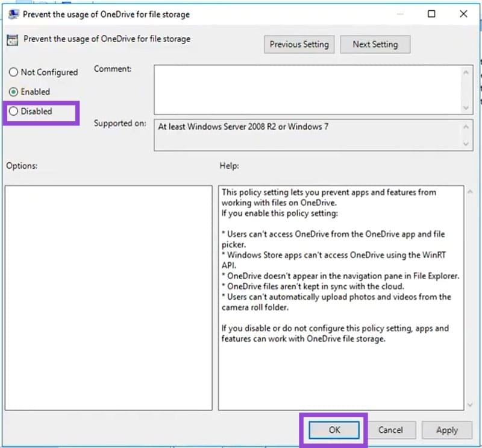This screenshot has width=482, height=448.
Task: Click the Help pane scroll down arrow
Action: click(x=470, y=405)
